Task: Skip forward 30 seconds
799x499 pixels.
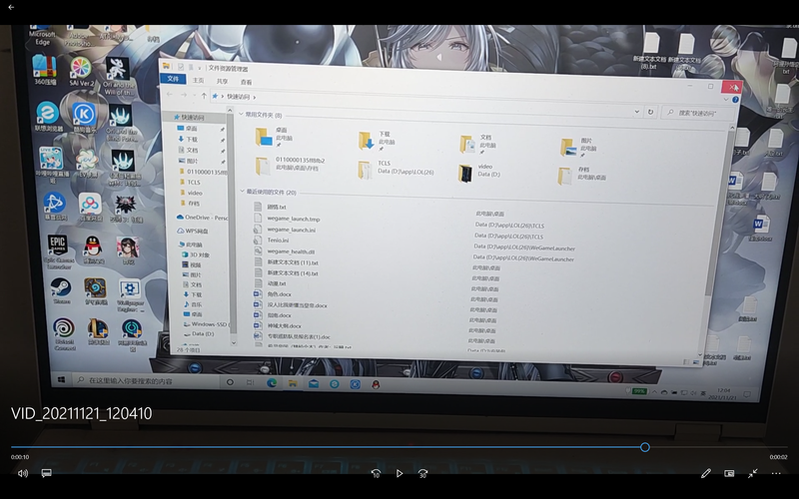Action: pos(423,473)
